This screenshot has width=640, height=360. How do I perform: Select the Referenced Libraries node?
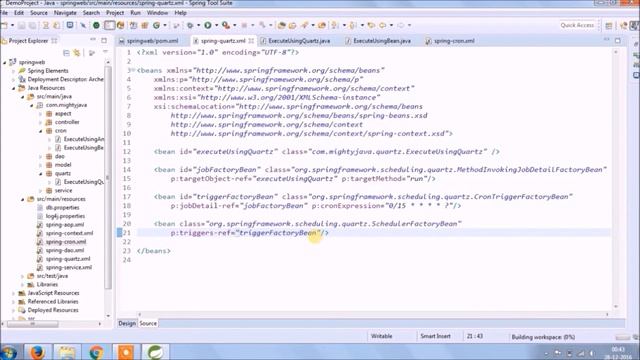(53, 302)
